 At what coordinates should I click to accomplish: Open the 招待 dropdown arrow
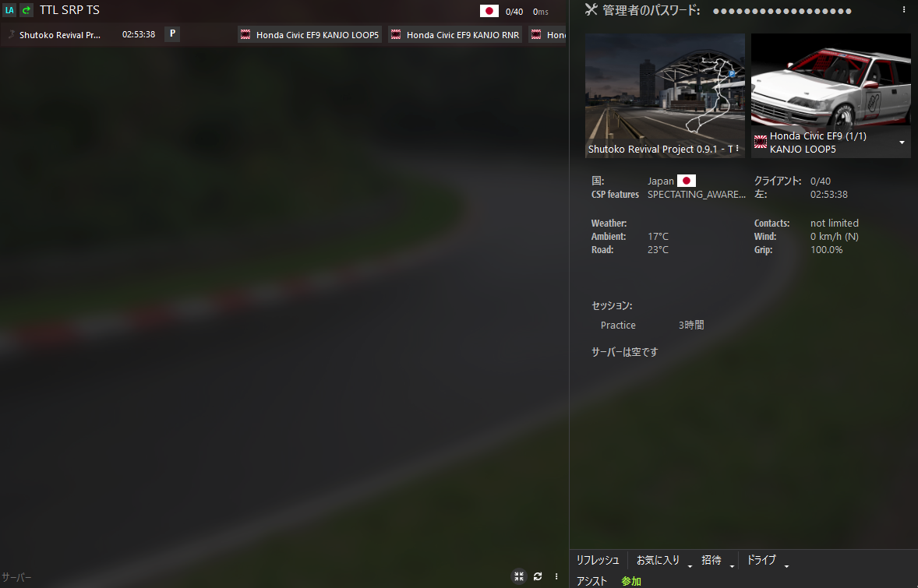(732, 565)
